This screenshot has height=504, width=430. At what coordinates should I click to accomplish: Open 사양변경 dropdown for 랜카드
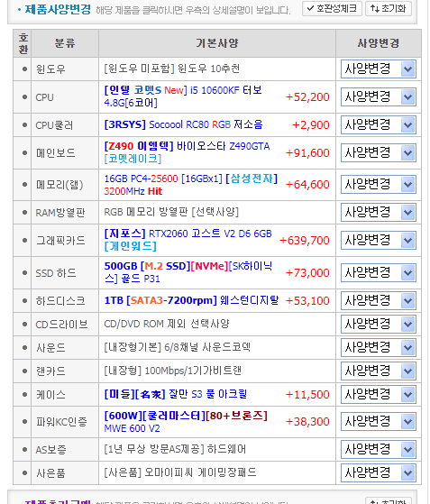(x=379, y=371)
